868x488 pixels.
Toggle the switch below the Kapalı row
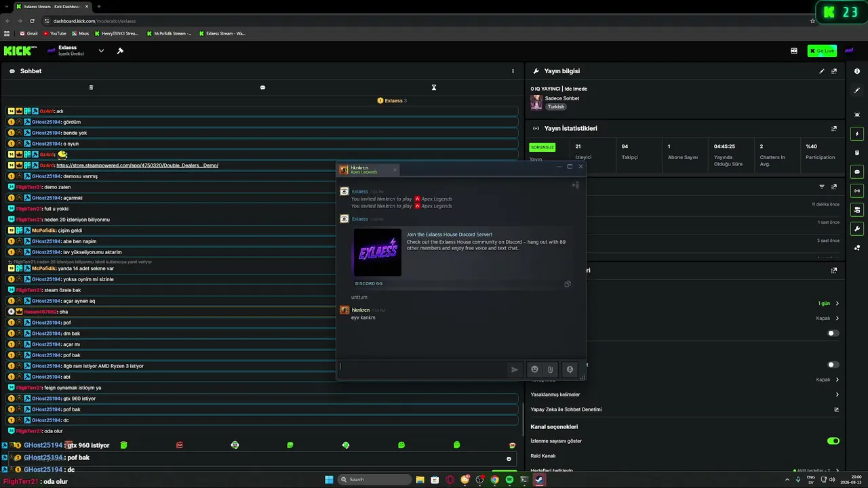[833, 333]
